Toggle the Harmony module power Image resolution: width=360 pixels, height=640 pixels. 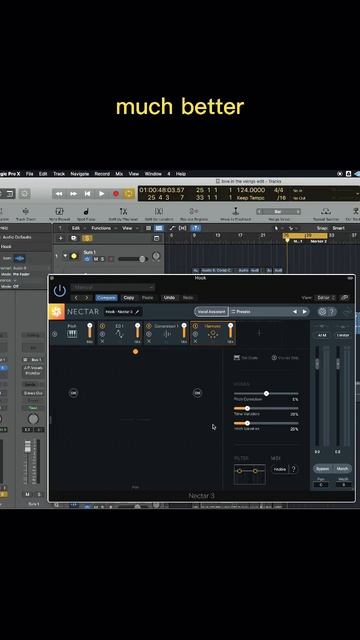196,326
